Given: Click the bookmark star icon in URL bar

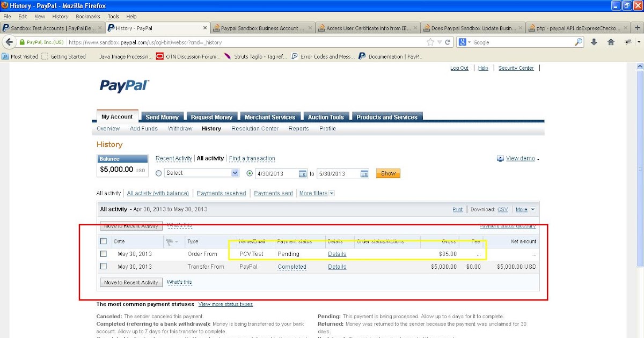Looking at the screenshot, I should tap(430, 42).
